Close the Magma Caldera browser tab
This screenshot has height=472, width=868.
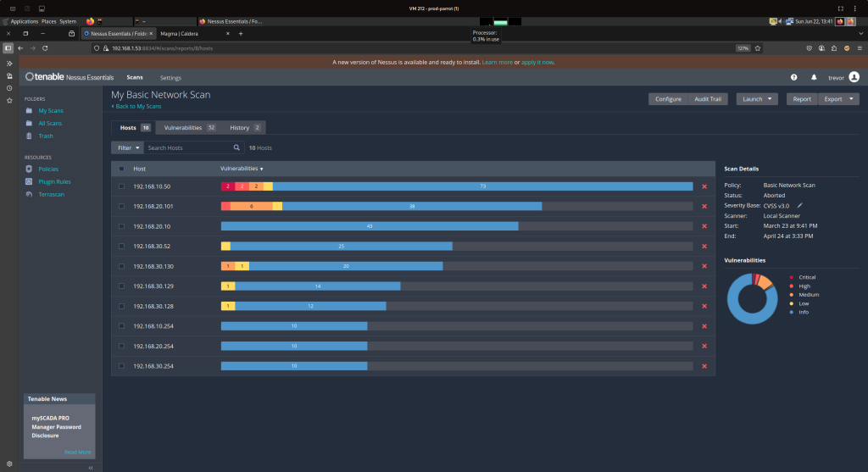tap(227, 33)
